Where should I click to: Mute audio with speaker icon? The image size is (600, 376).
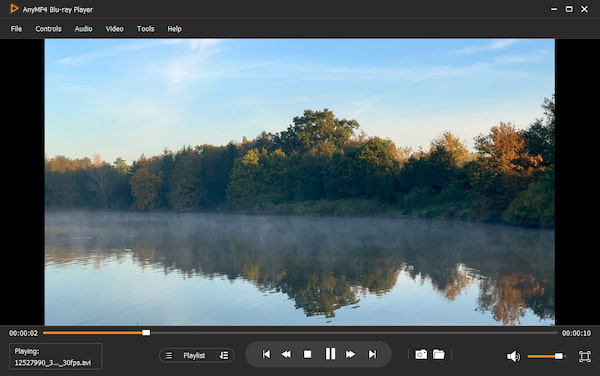[x=513, y=356]
